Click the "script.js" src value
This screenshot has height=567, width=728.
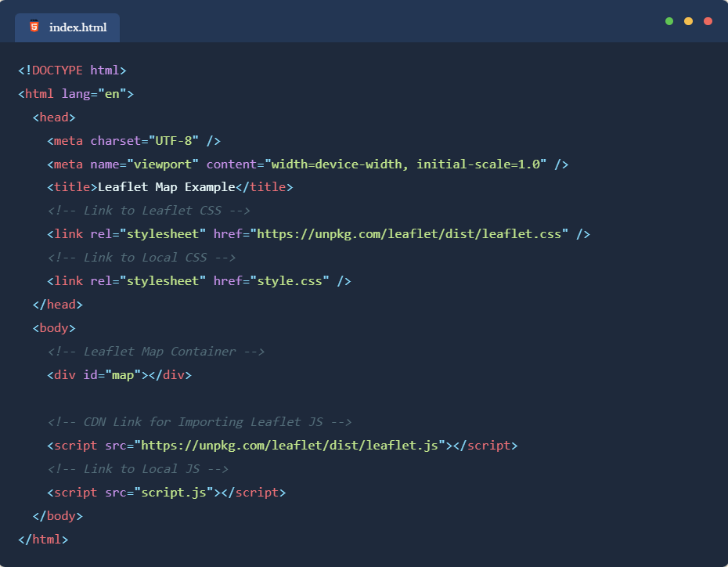coord(174,493)
